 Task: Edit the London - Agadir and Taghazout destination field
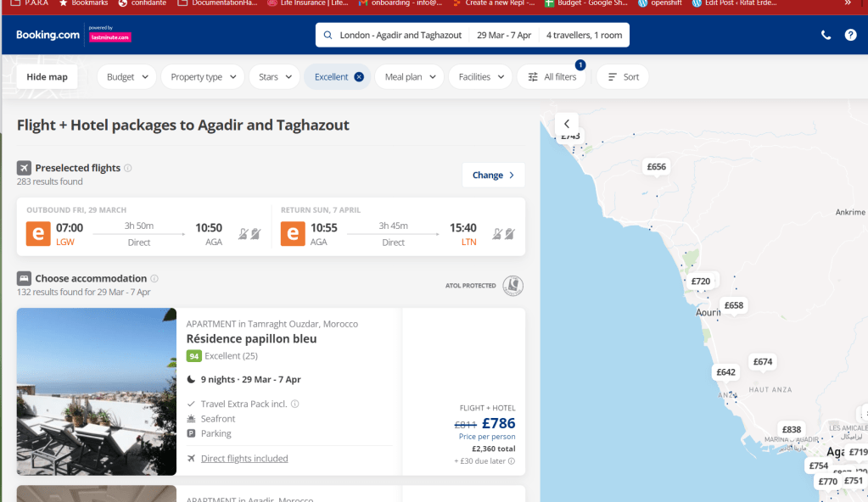coord(400,35)
